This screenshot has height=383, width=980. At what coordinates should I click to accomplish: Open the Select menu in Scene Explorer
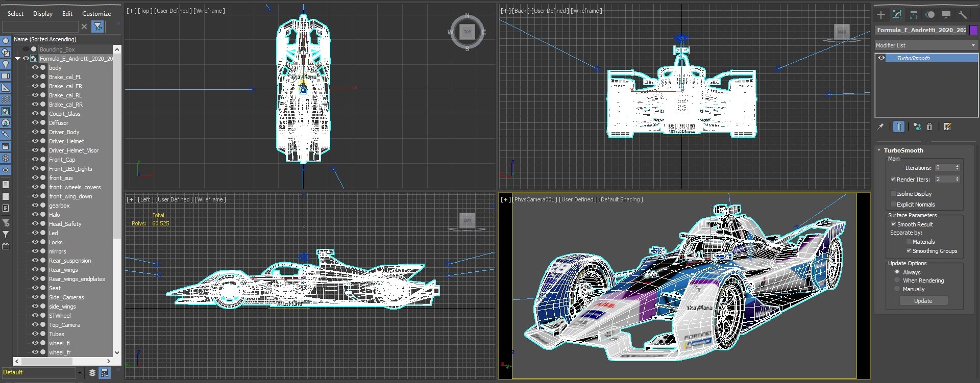pyautogui.click(x=15, y=14)
